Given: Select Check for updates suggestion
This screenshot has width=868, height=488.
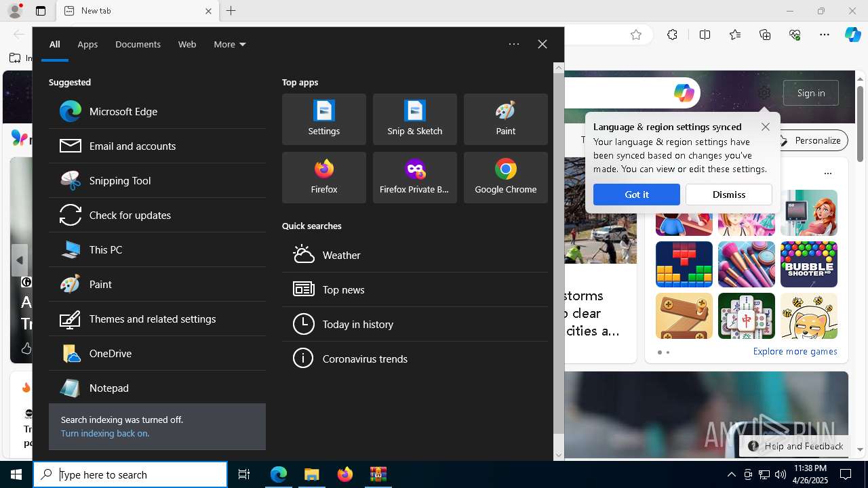Looking at the screenshot, I should point(157,215).
